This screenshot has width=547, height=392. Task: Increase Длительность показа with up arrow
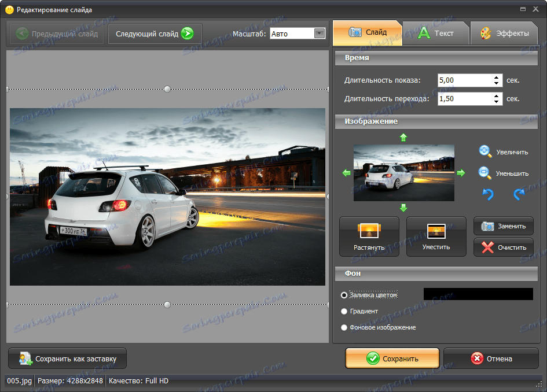coord(497,77)
